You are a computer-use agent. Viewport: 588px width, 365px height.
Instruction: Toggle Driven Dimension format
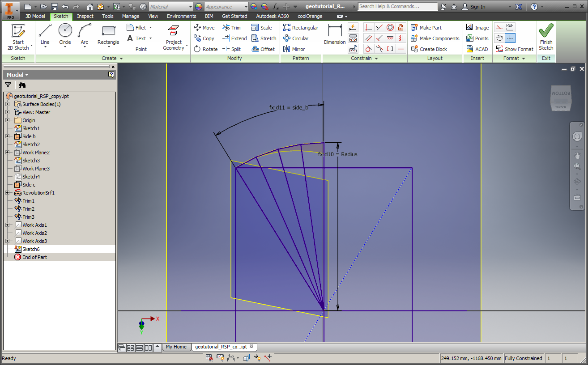click(510, 27)
